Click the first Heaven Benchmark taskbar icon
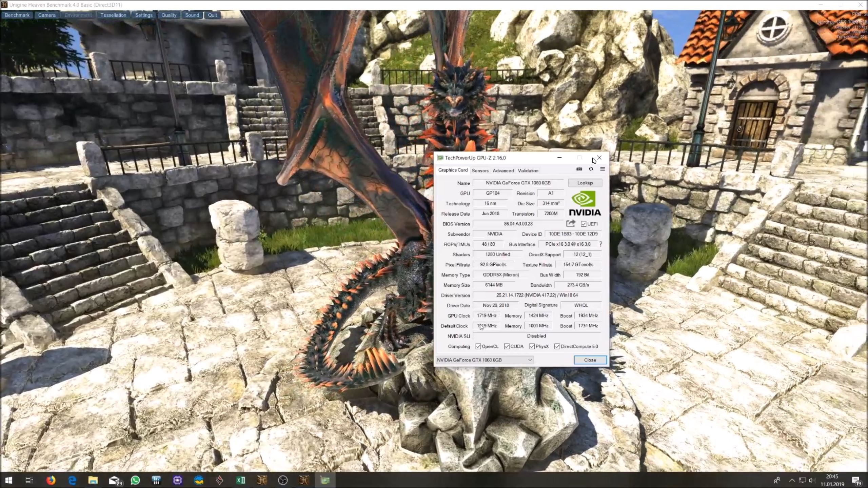Viewport: 868px width, 488px height. pyautogui.click(x=262, y=480)
